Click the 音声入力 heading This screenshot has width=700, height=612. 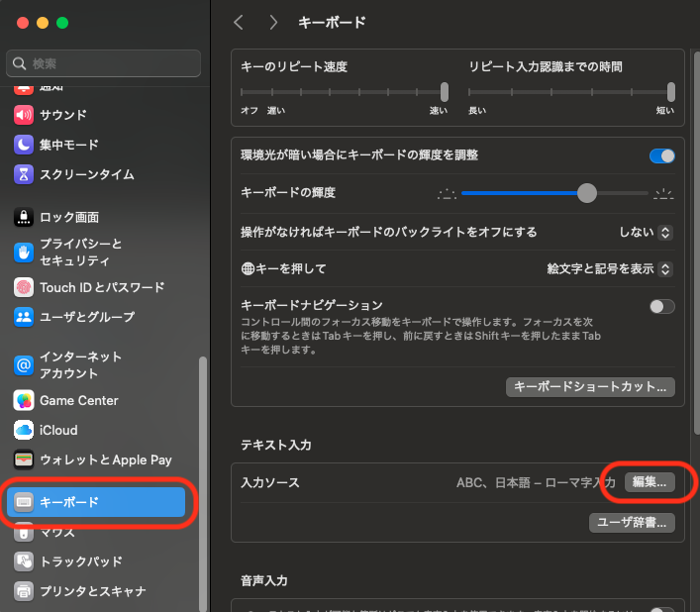263,580
